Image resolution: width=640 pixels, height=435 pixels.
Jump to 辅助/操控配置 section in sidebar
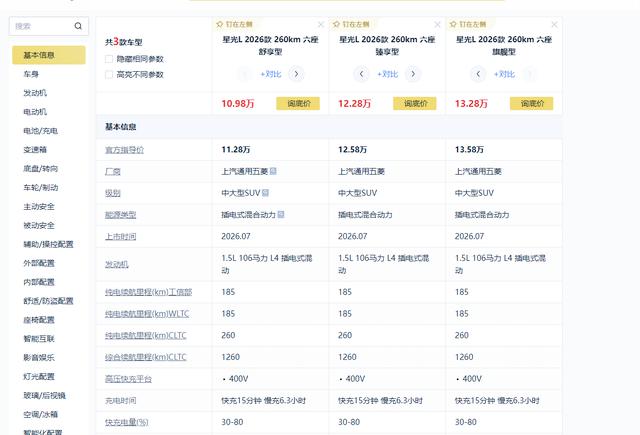point(48,244)
